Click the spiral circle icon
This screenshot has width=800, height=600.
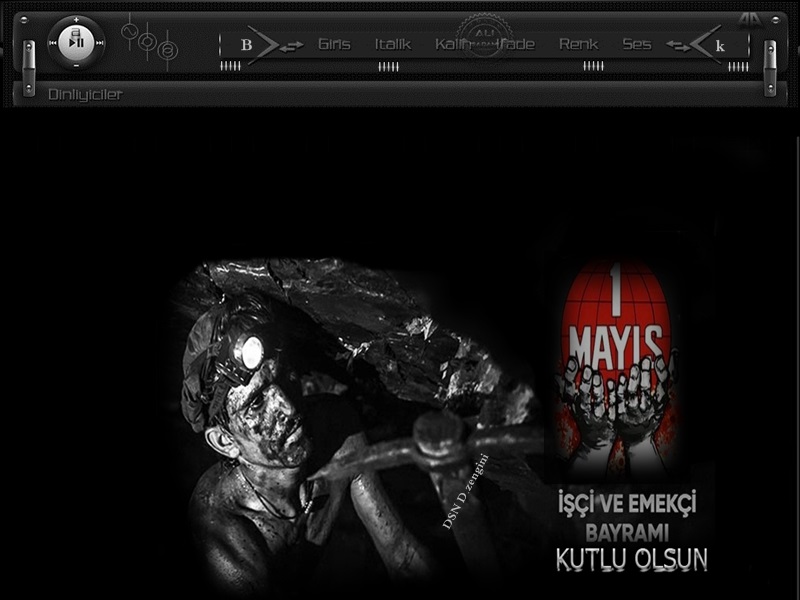(x=168, y=50)
